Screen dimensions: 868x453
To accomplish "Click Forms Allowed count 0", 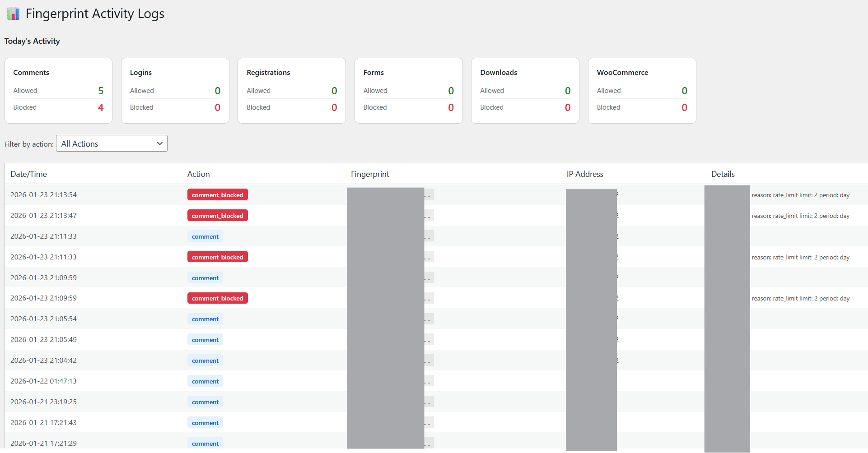I will 451,91.
